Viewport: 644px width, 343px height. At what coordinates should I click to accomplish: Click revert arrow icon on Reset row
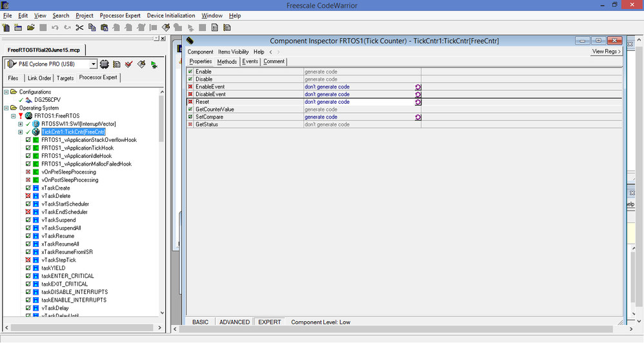(418, 102)
